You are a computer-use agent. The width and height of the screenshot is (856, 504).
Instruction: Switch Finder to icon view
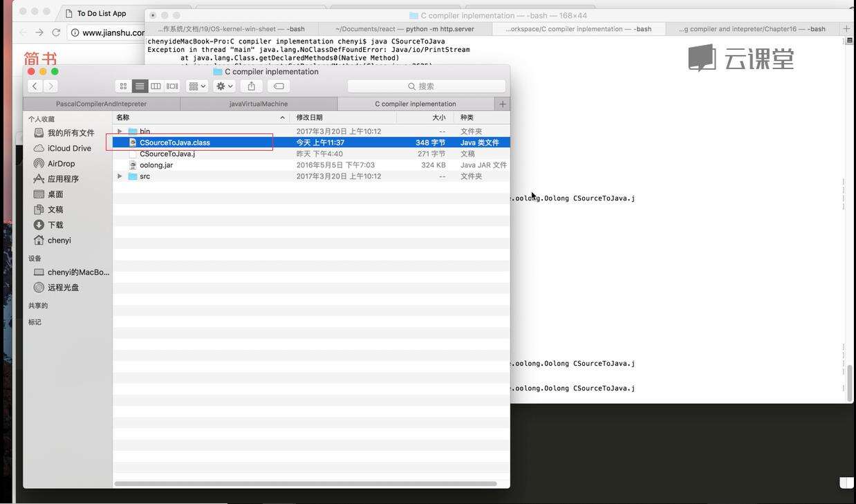[123, 86]
